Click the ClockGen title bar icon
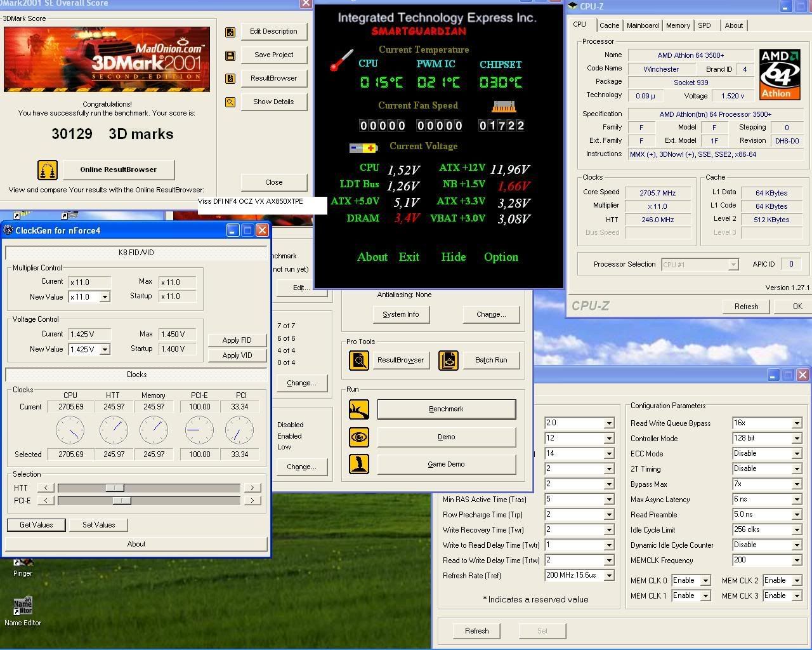Viewport: 812px width, 650px height. click(x=8, y=230)
